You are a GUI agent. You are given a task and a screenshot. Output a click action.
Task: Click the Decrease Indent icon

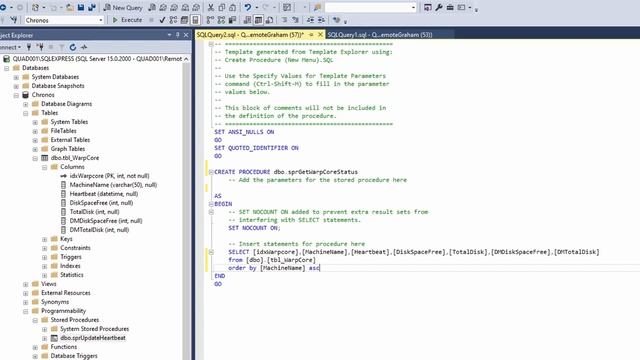311,20
